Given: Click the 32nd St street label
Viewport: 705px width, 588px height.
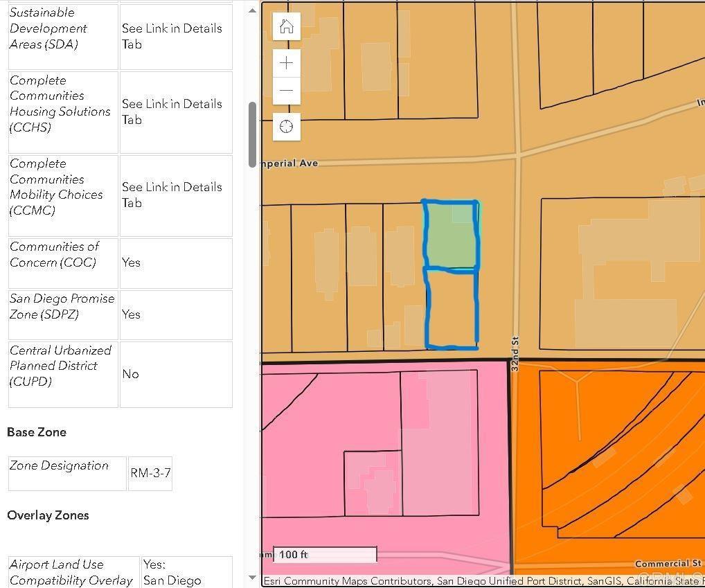Looking at the screenshot, I should 515,354.
